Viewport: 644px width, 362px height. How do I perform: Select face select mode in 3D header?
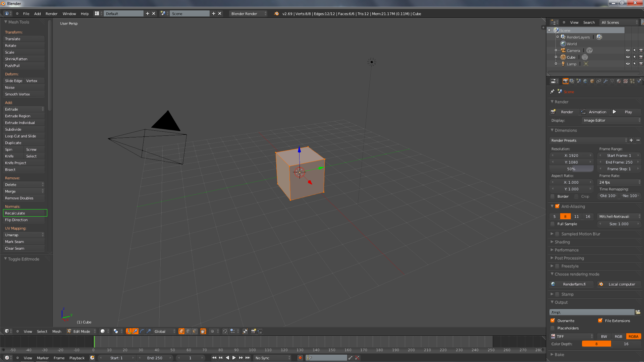[195, 331]
